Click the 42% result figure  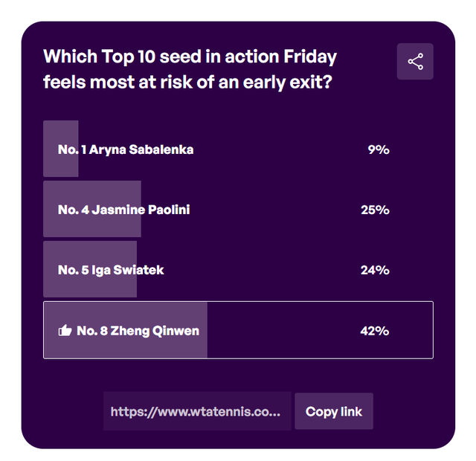click(x=375, y=331)
